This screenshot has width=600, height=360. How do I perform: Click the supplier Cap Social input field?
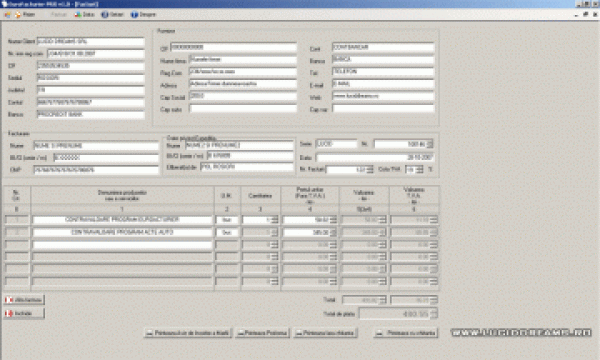[243, 96]
